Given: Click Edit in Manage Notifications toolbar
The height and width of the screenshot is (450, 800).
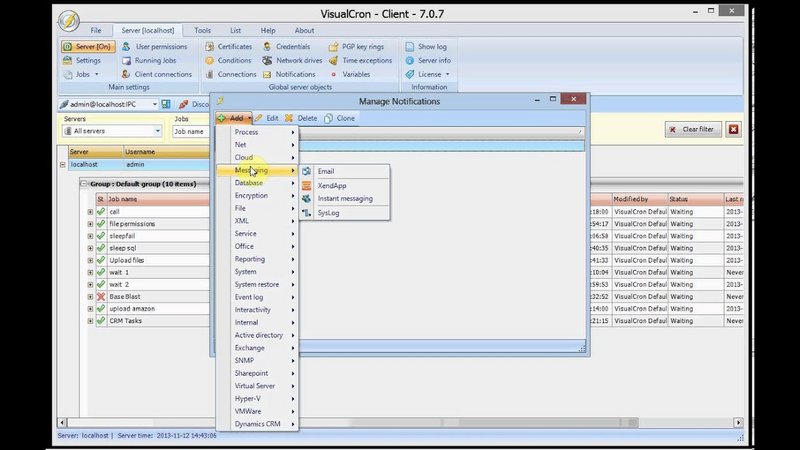Looking at the screenshot, I should (267, 118).
